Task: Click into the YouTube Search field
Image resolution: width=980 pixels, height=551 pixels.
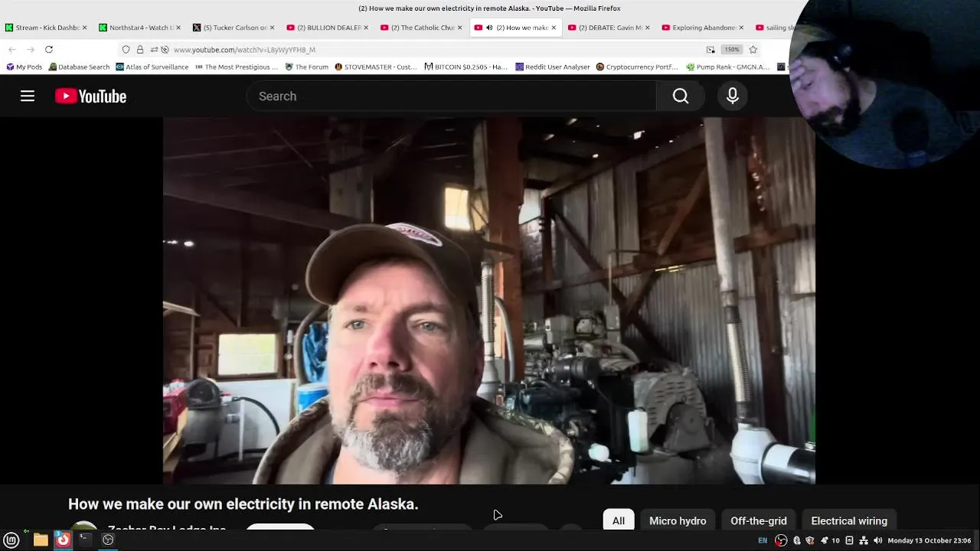Action: pyautogui.click(x=452, y=96)
